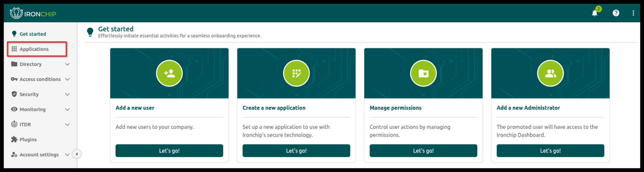Click the green create application circle icon
This screenshot has width=644, height=172.
pyautogui.click(x=296, y=73)
